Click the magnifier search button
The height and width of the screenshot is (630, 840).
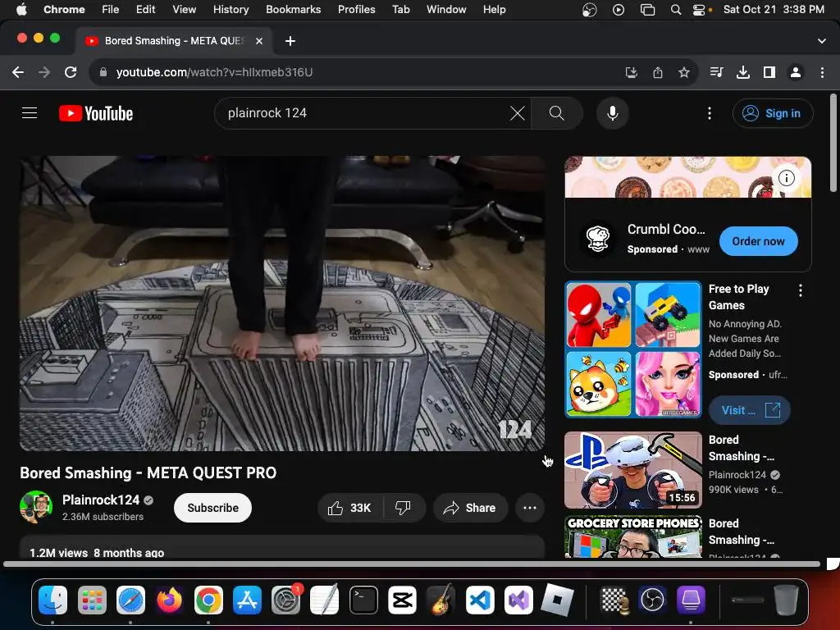tap(557, 113)
